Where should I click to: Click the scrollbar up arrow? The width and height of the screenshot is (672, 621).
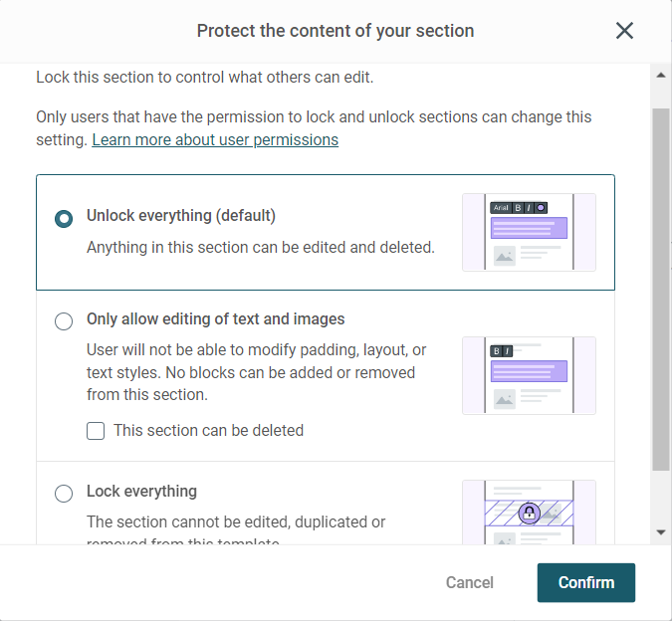click(661, 76)
